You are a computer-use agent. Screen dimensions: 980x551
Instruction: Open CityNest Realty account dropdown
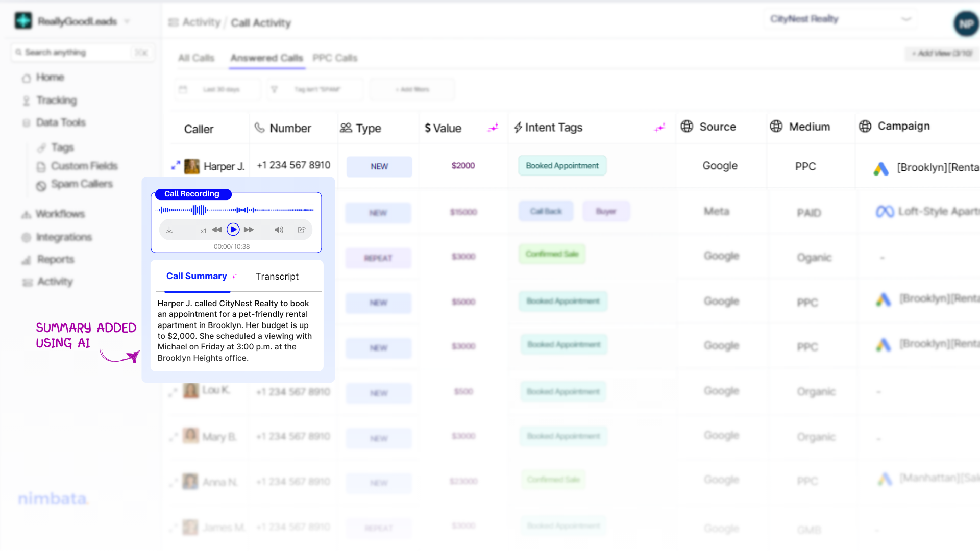tap(840, 19)
